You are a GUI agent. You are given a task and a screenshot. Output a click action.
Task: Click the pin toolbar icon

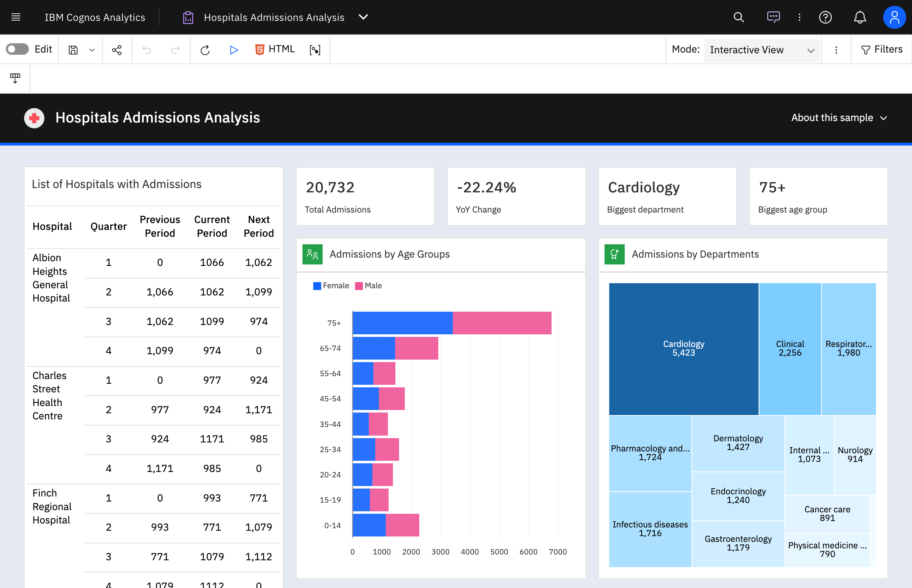point(15,78)
